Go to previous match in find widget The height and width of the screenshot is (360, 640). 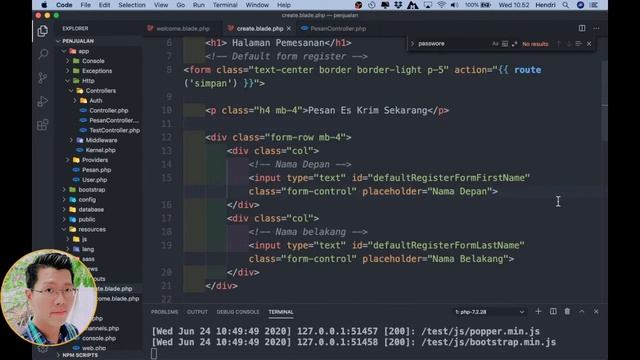pos(558,44)
